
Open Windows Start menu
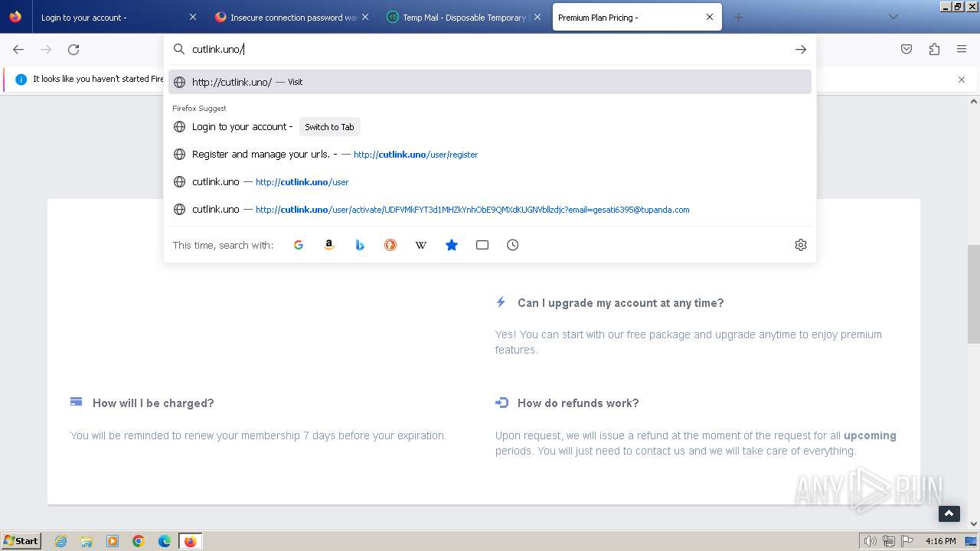(x=21, y=540)
